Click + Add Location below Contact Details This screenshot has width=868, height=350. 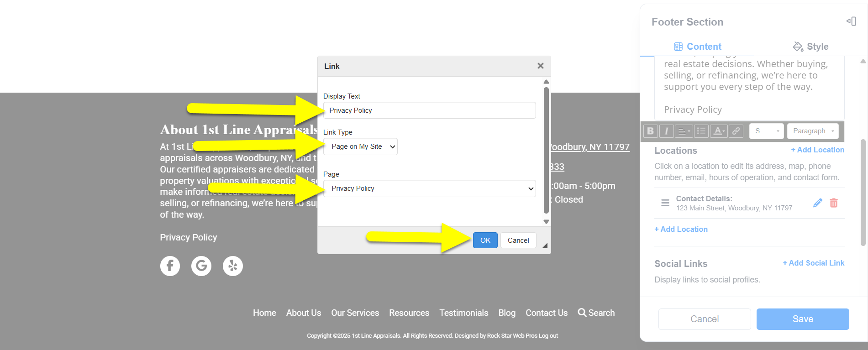[x=681, y=229]
